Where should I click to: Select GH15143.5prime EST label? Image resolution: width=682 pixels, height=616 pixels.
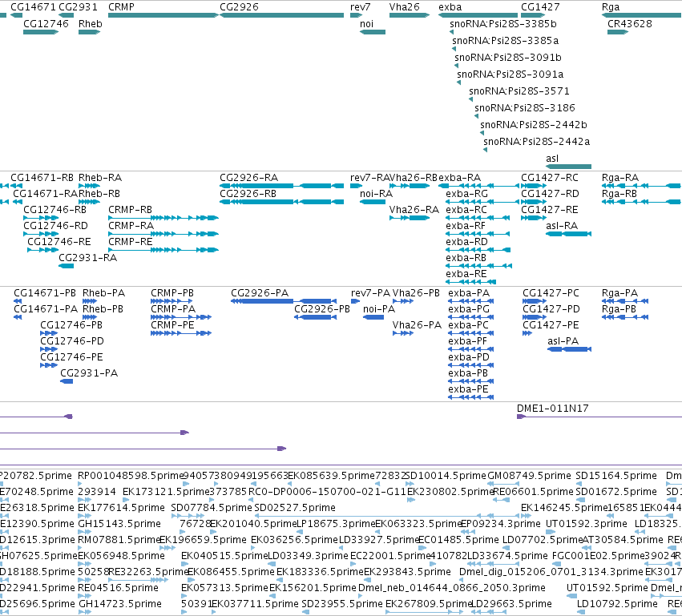pyautogui.click(x=119, y=524)
